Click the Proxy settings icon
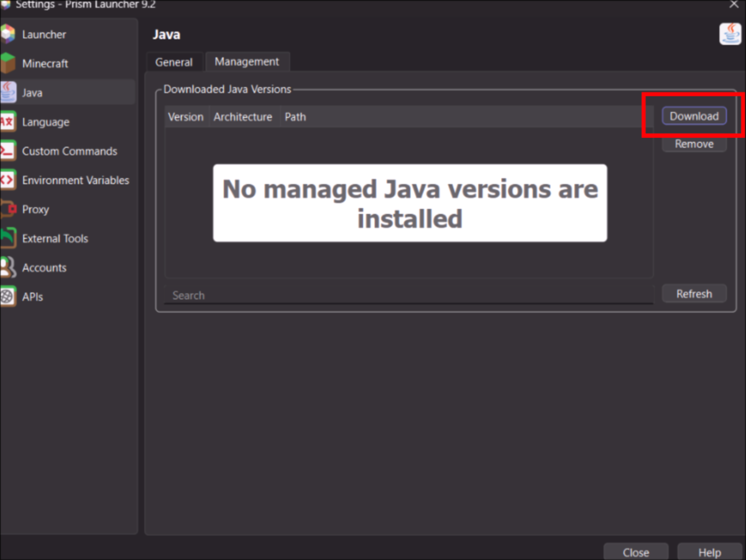 click(x=7, y=209)
